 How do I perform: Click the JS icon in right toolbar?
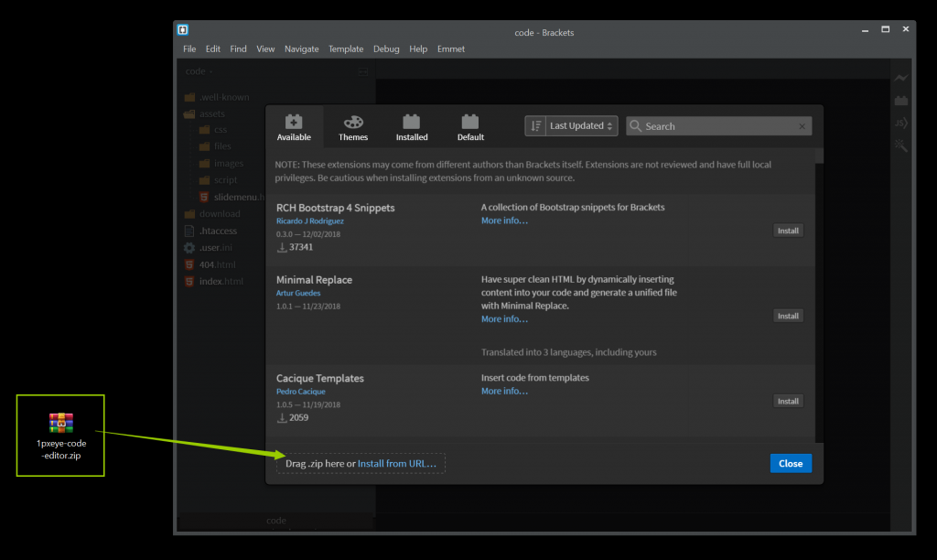point(901,123)
